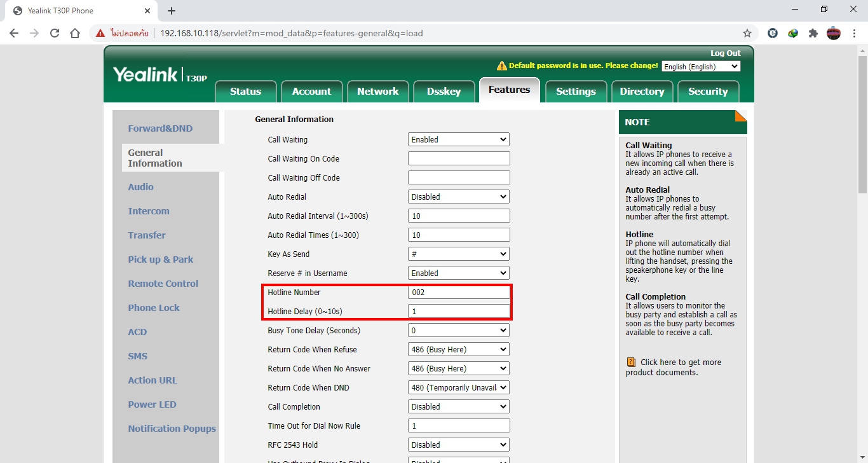This screenshot has height=463, width=868.
Task: Click the product documents note icon
Action: (x=631, y=363)
